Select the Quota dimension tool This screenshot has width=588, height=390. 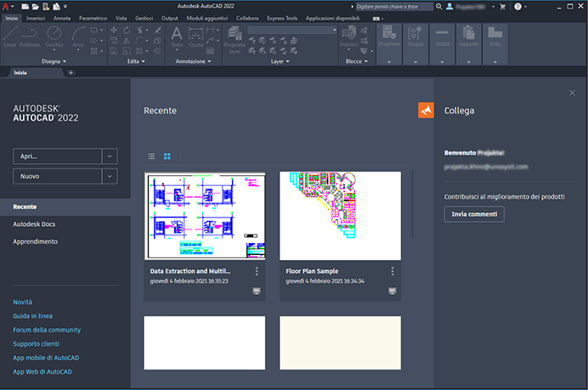[x=195, y=37]
